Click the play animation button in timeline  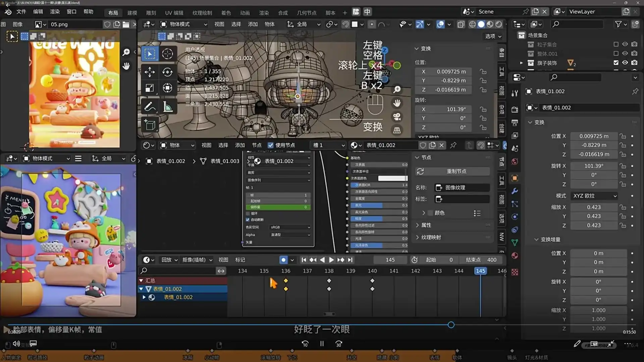point(331,260)
